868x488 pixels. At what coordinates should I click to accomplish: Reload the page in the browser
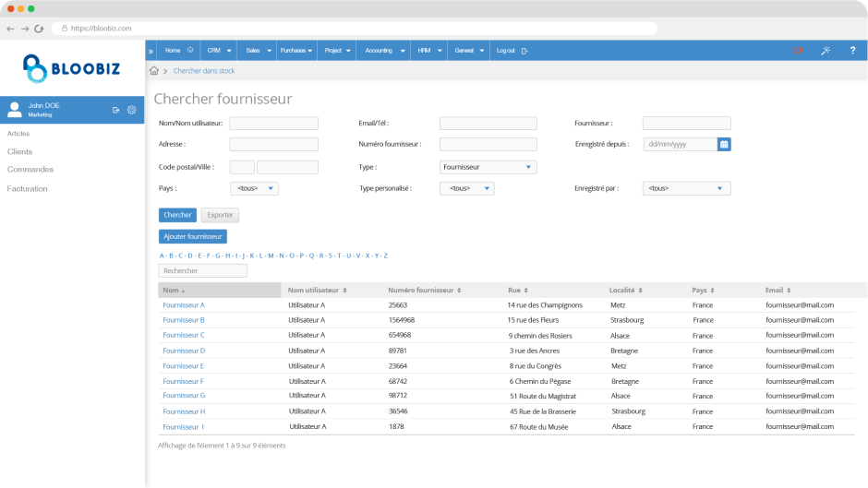39,29
